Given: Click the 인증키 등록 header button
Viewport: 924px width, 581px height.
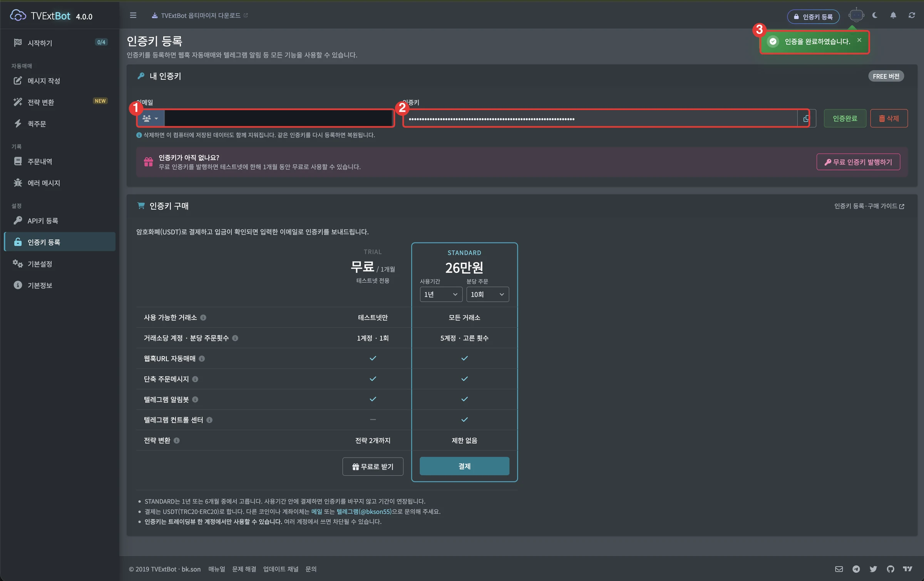Looking at the screenshot, I should (814, 17).
